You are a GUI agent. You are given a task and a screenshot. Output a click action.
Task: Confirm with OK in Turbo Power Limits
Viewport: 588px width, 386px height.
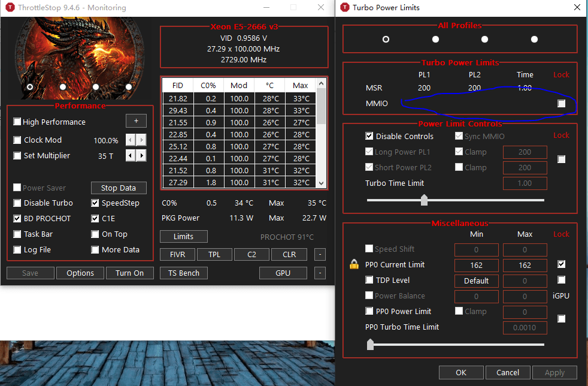(461, 372)
